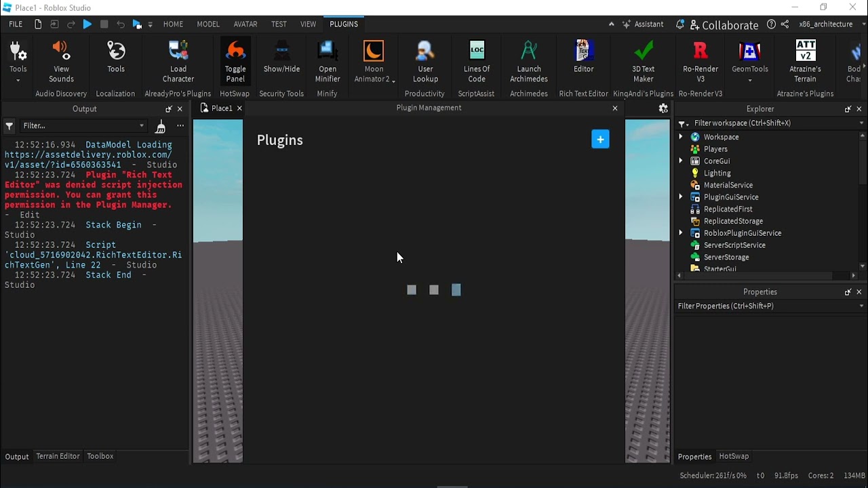Viewport: 868px width, 488px height.
Task: Undock the Explorer panel
Action: (x=848, y=109)
